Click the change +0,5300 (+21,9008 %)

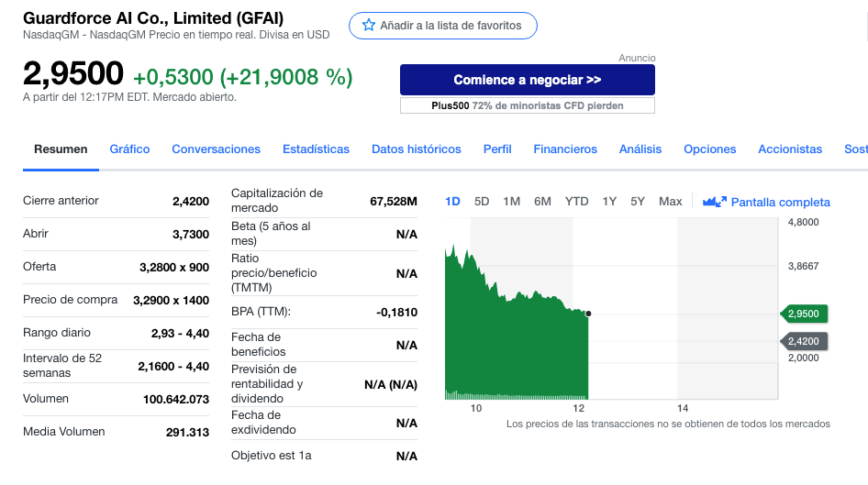[x=243, y=77]
